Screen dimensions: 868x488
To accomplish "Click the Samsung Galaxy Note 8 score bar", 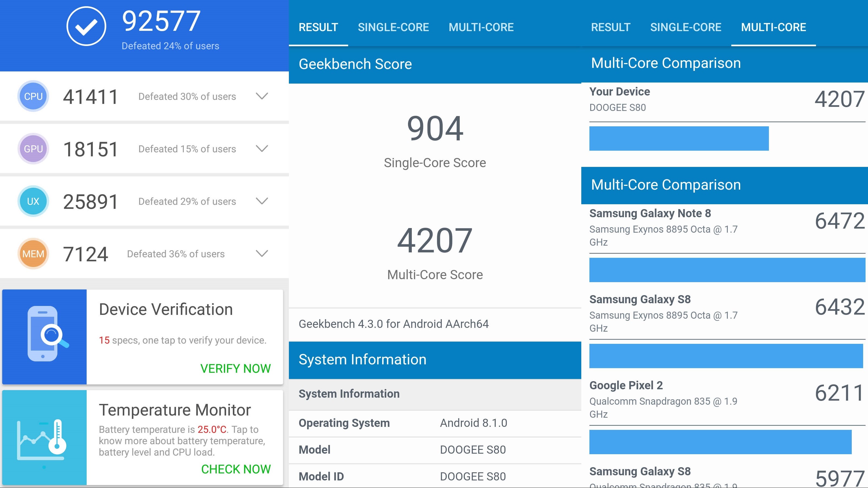I will click(727, 270).
